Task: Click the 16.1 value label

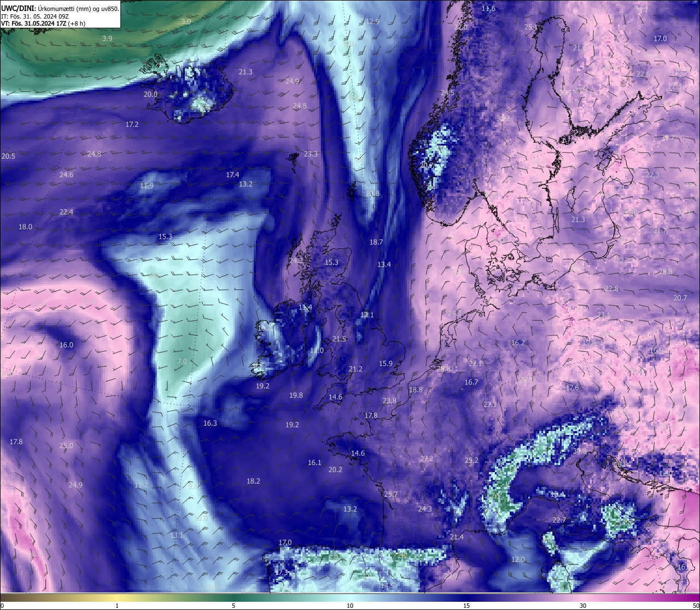Action: click(x=314, y=462)
